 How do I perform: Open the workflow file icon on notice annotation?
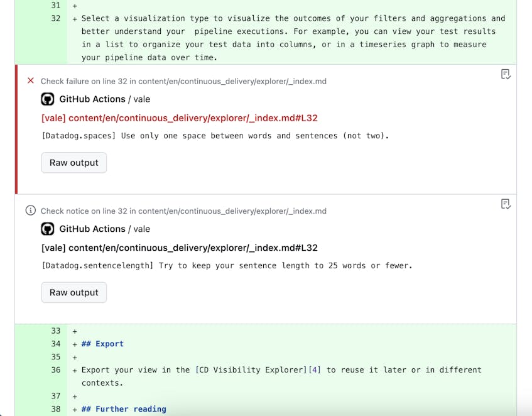(505, 204)
